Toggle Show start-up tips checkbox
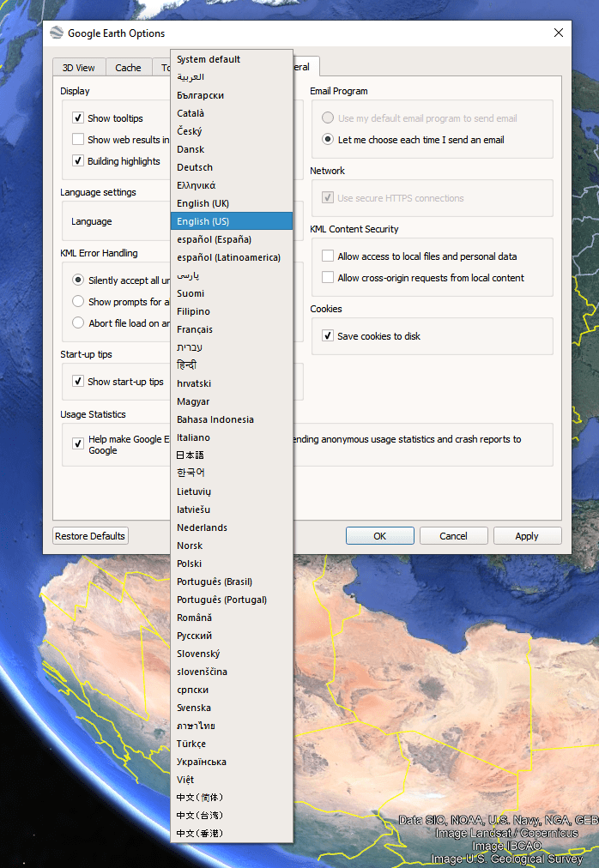Image resolution: width=599 pixels, height=868 pixels. point(78,381)
